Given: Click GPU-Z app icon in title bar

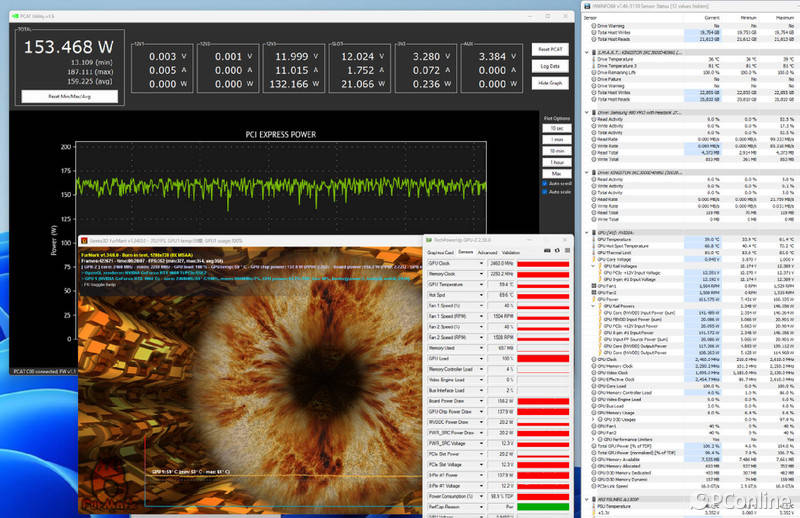Looking at the screenshot, I should (x=428, y=240).
